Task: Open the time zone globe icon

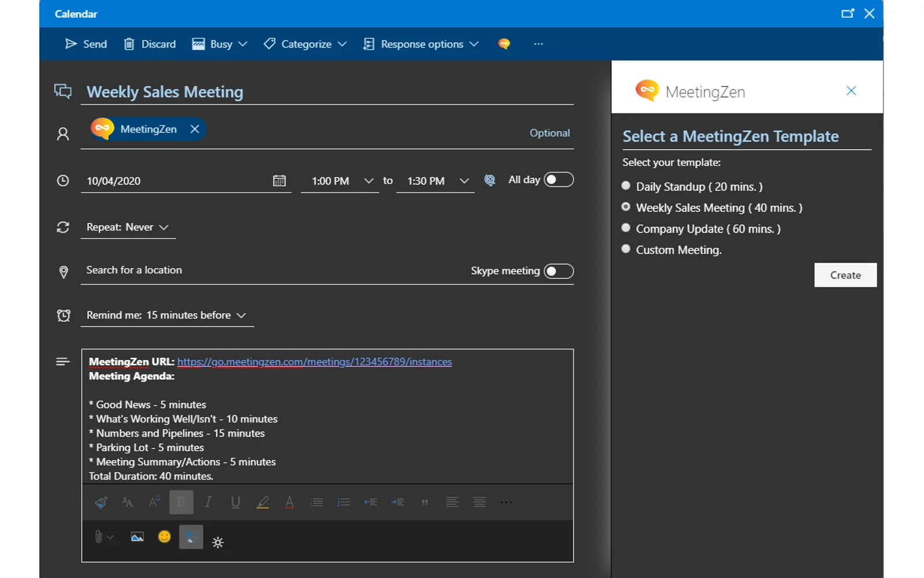Action: click(x=490, y=180)
